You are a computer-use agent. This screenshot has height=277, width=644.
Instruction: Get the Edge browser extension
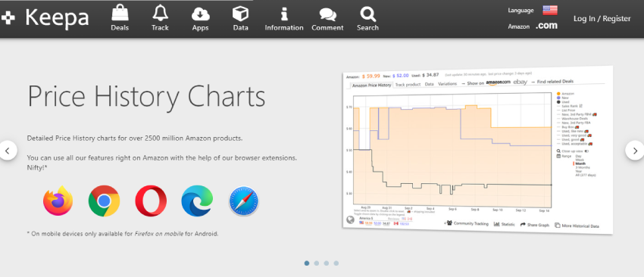pyautogui.click(x=197, y=201)
